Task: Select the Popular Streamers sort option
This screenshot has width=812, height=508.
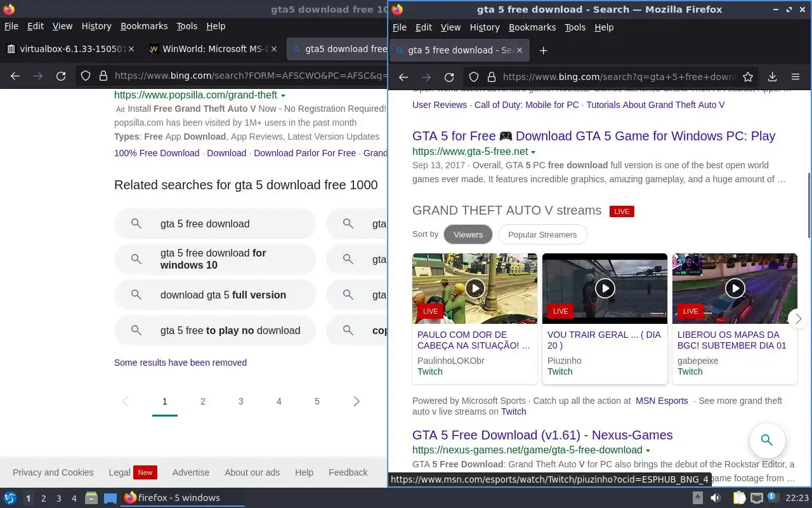Action: click(542, 234)
